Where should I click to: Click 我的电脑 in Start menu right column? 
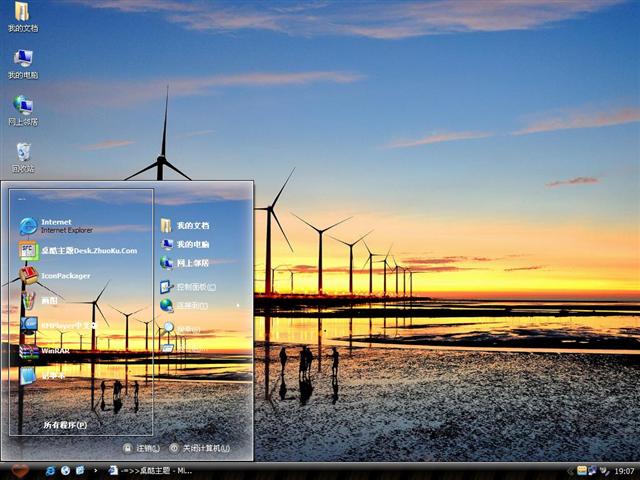(191, 244)
